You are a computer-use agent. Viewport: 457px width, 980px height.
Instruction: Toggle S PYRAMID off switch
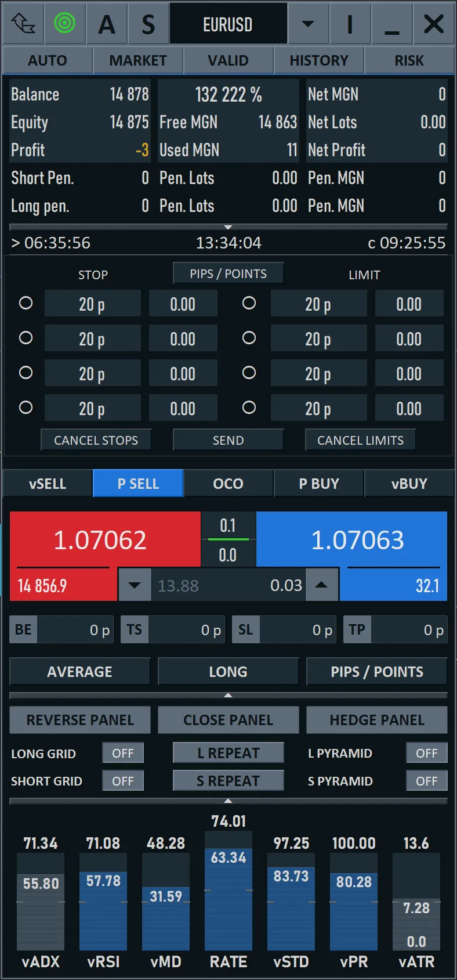427,781
